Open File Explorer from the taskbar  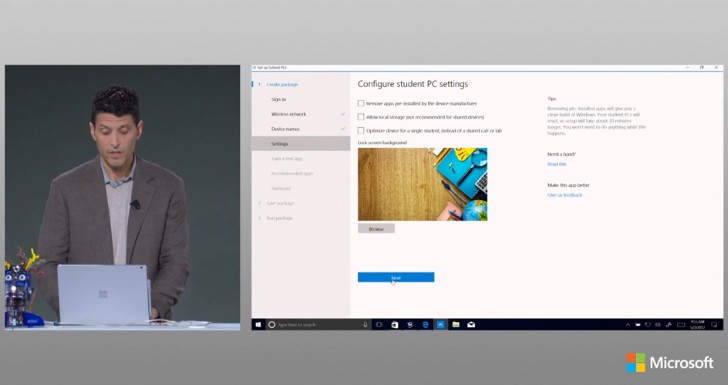click(x=456, y=325)
